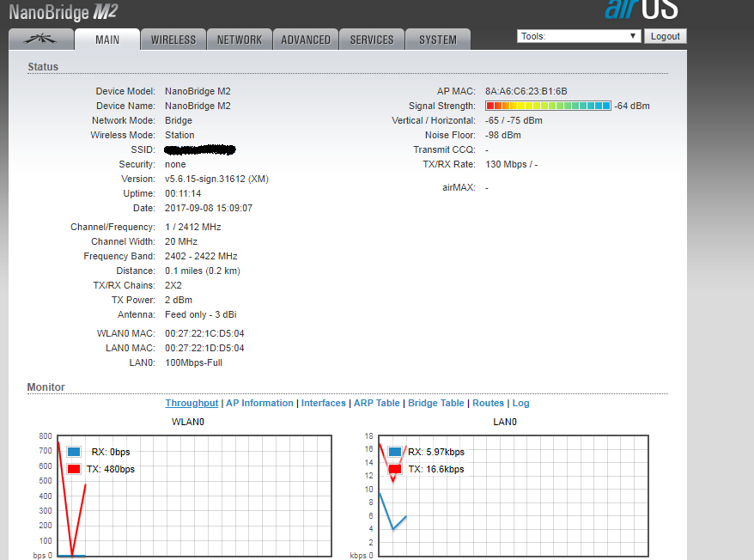The height and width of the screenshot is (560, 754).
Task: Click the TX Power value 2 dBm
Action: point(179,301)
